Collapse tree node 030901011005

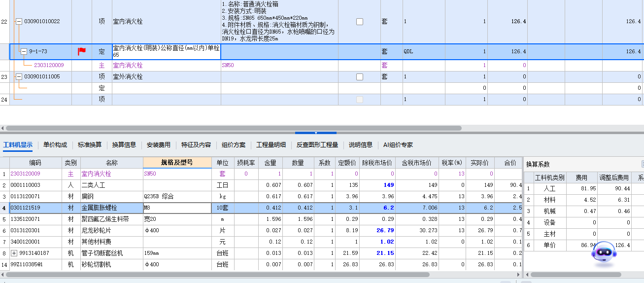[x=19, y=77]
